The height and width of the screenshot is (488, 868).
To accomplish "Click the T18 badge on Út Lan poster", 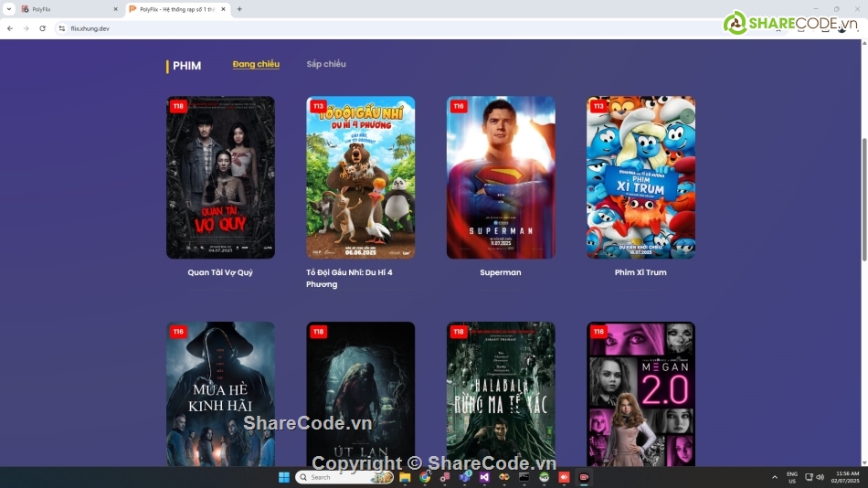I will 318,332.
